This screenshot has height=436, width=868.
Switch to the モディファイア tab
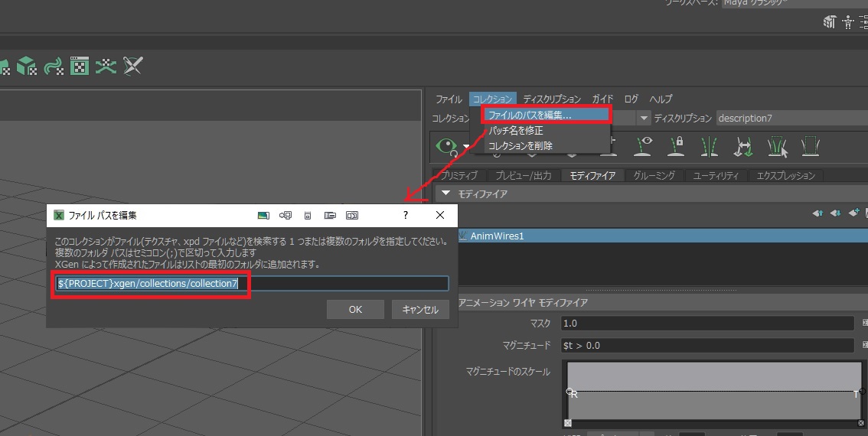tap(592, 175)
